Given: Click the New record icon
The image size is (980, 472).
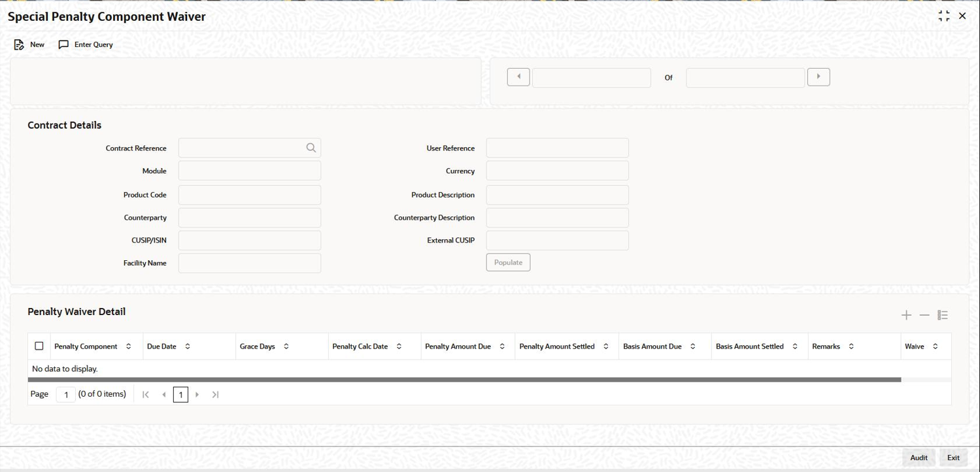Looking at the screenshot, I should [19, 44].
